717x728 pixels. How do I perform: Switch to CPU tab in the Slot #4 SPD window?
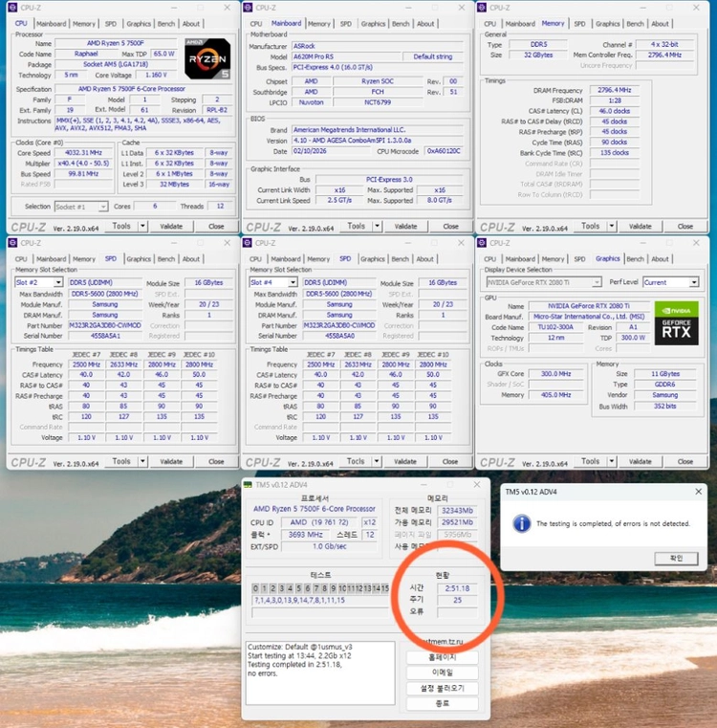[255, 259]
